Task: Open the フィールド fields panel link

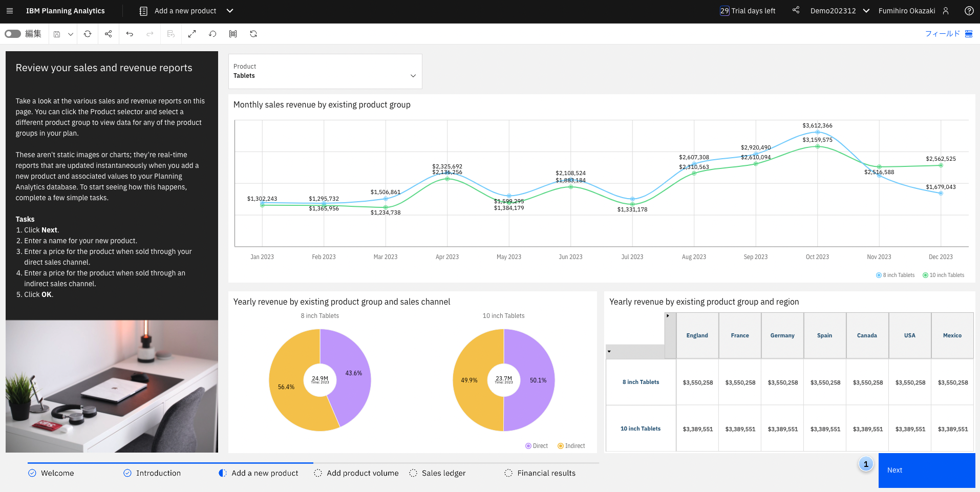Action: point(942,34)
